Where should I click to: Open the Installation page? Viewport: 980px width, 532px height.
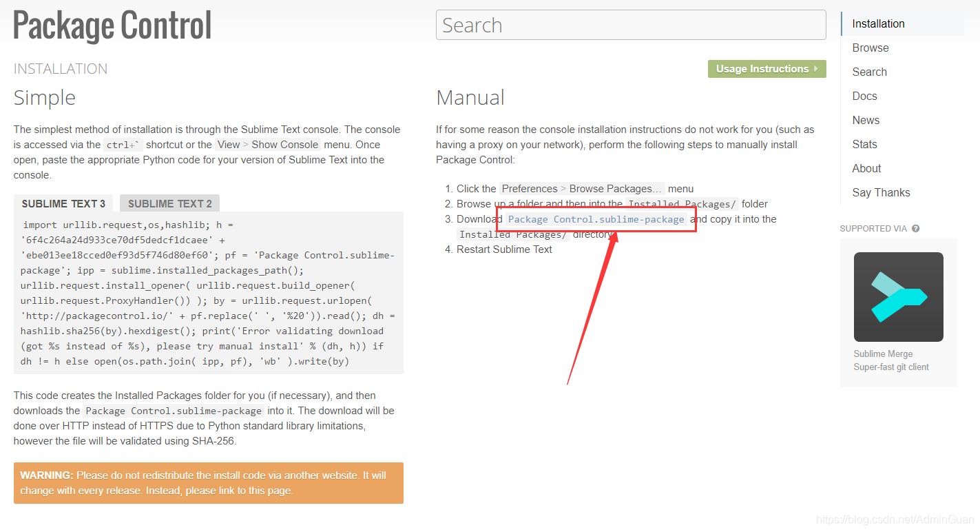point(878,23)
